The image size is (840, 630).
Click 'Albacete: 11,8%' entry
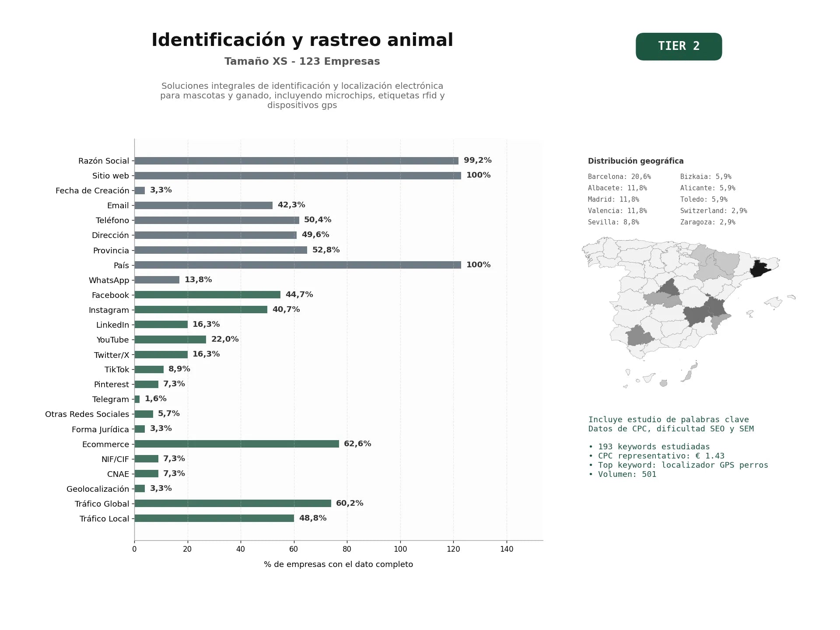click(x=617, y=188)
